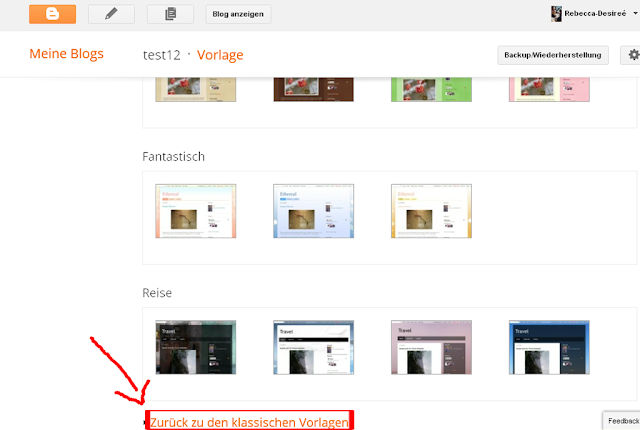Choose the Ethereal template with orange border
640x430 pixels.
click(196, 211)
